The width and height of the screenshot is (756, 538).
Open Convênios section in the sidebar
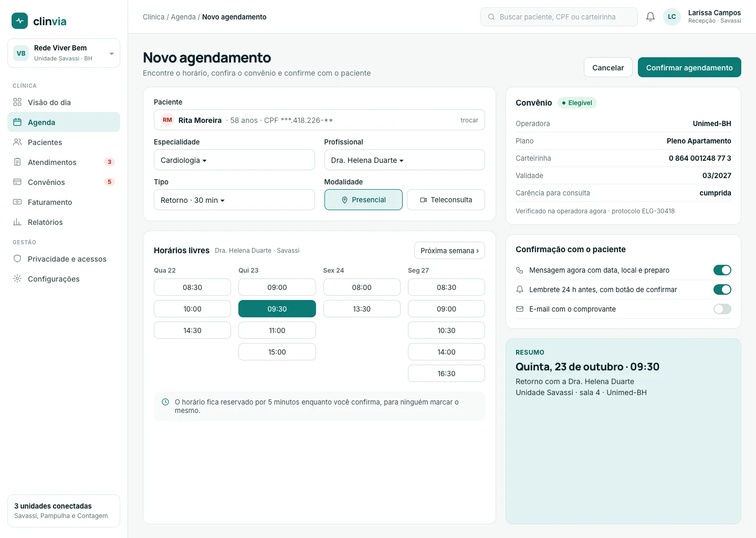click(x=64, y=182)
